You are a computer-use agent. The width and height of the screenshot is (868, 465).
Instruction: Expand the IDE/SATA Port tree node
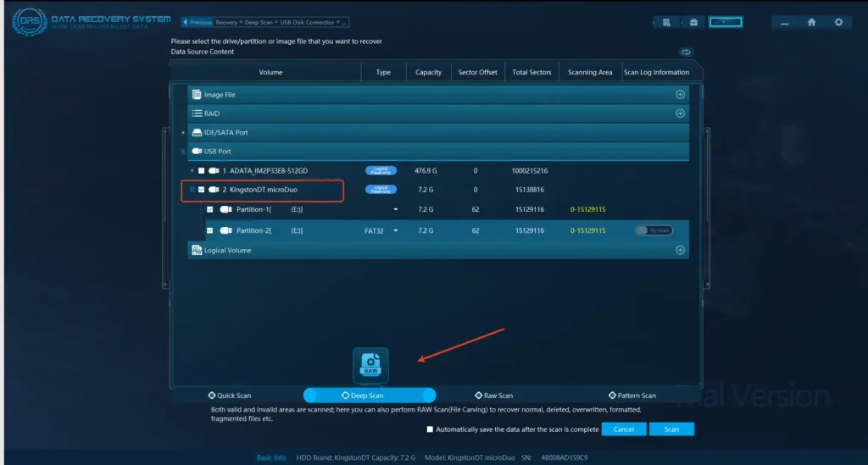click(183, 133)
